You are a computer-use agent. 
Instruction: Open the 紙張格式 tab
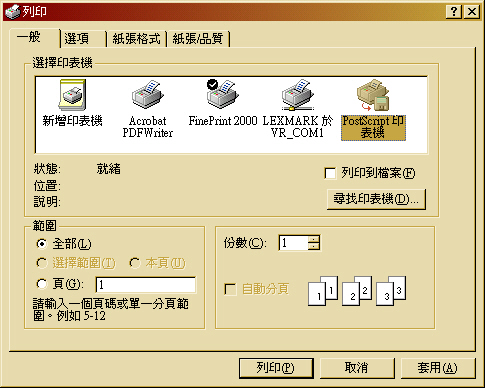pyautogui.click(x=136, y=39)
